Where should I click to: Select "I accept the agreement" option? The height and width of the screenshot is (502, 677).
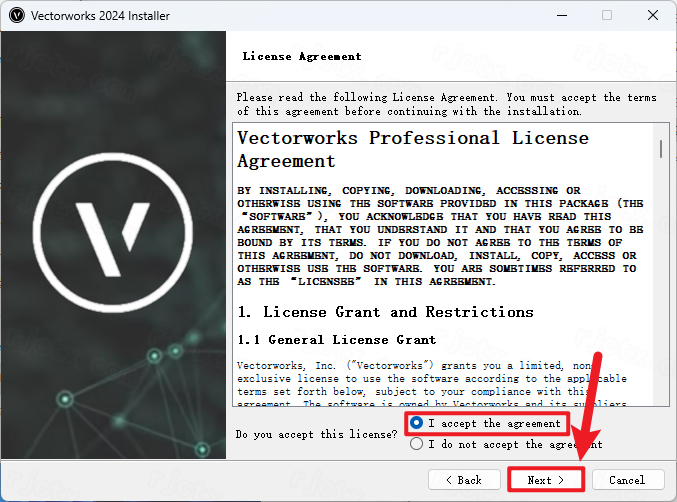(x=416, y=423)
